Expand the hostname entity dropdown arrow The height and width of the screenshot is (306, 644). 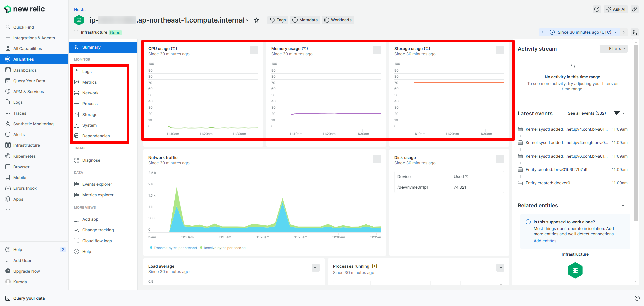(x=247, y=20)
